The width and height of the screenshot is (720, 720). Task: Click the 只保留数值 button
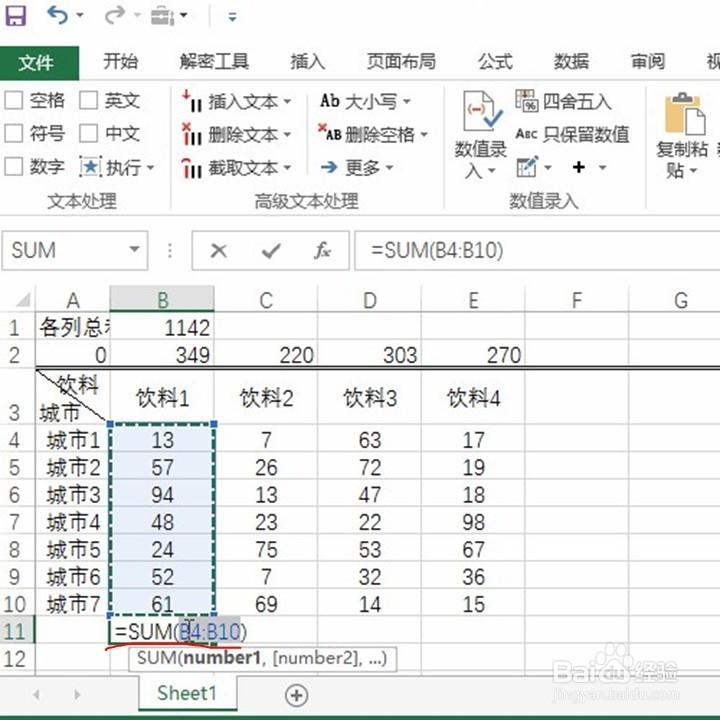coord(572,135)
